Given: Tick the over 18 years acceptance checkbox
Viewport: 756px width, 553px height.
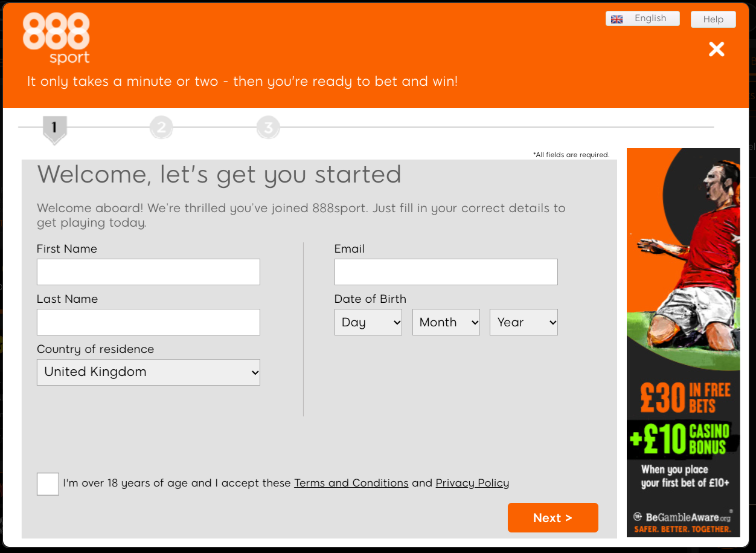Looking at the screenshot, I should coord(48,484).
